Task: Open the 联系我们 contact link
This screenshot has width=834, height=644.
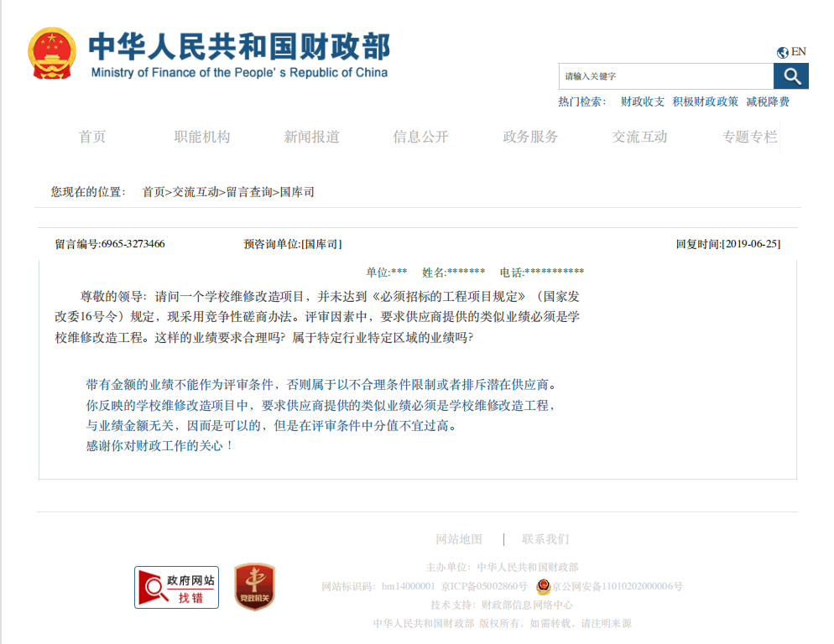Action: (544, 539)
